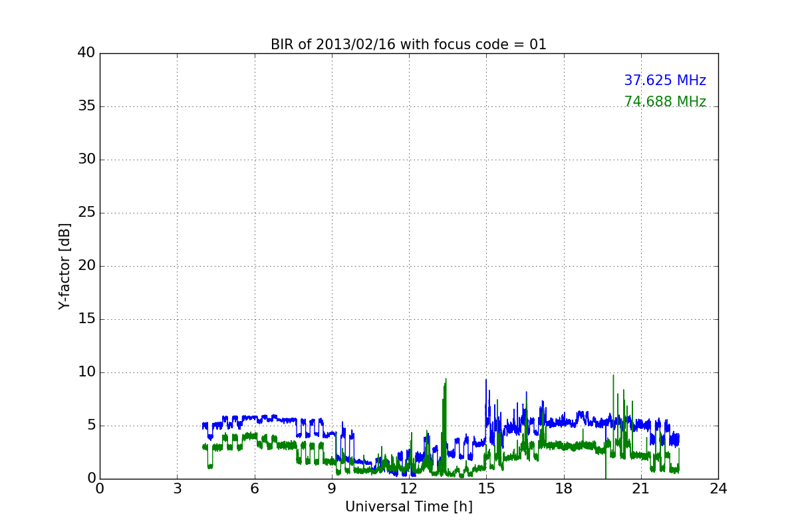Click the y-axis tick label 25
Screen dimensions: 798x532
coord(86,213)
